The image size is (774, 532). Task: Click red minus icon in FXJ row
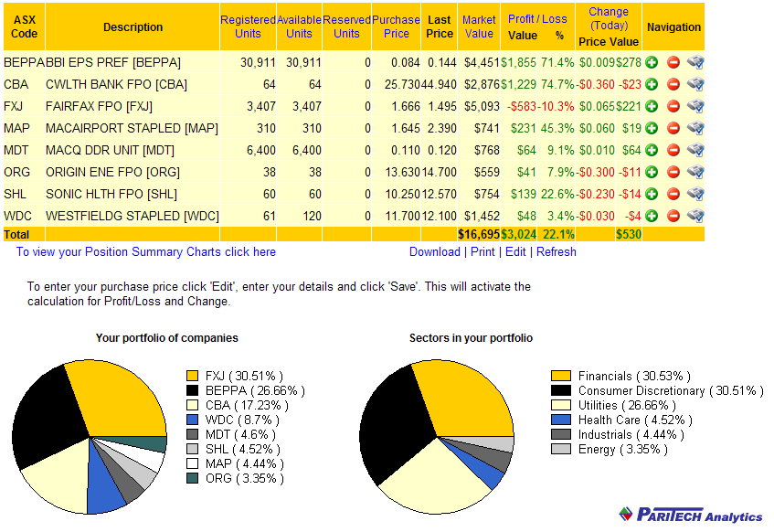[673, 106]
